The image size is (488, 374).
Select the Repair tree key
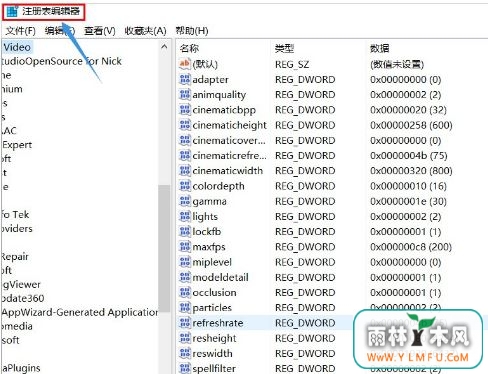click(x=15, y=257)
